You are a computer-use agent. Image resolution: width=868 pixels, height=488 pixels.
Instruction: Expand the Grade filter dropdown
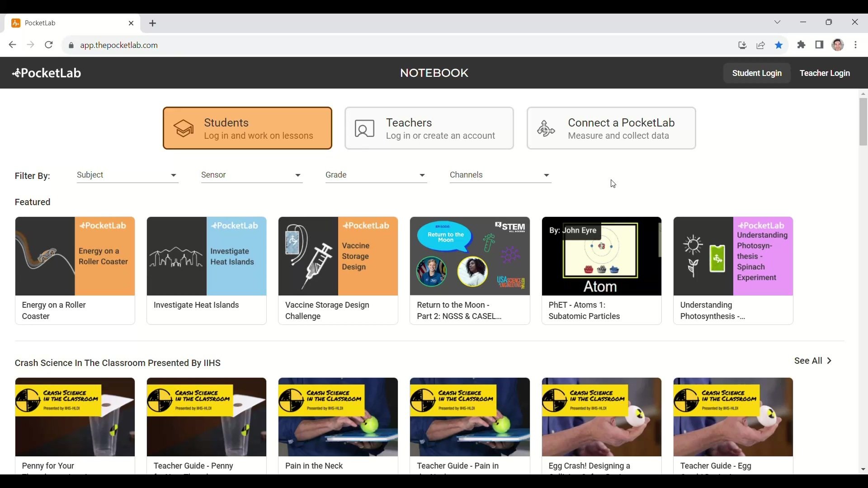[376, 175]
